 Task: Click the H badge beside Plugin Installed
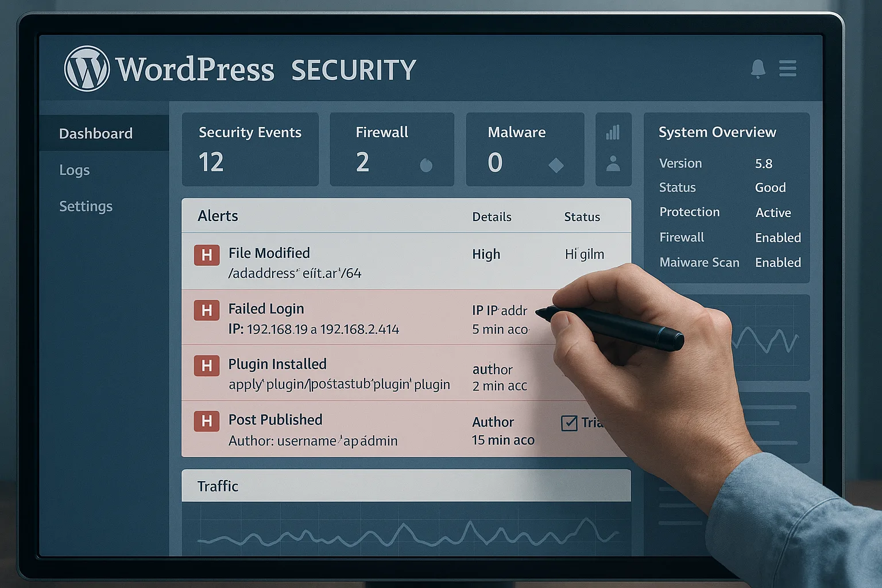[x=207, y=366]
